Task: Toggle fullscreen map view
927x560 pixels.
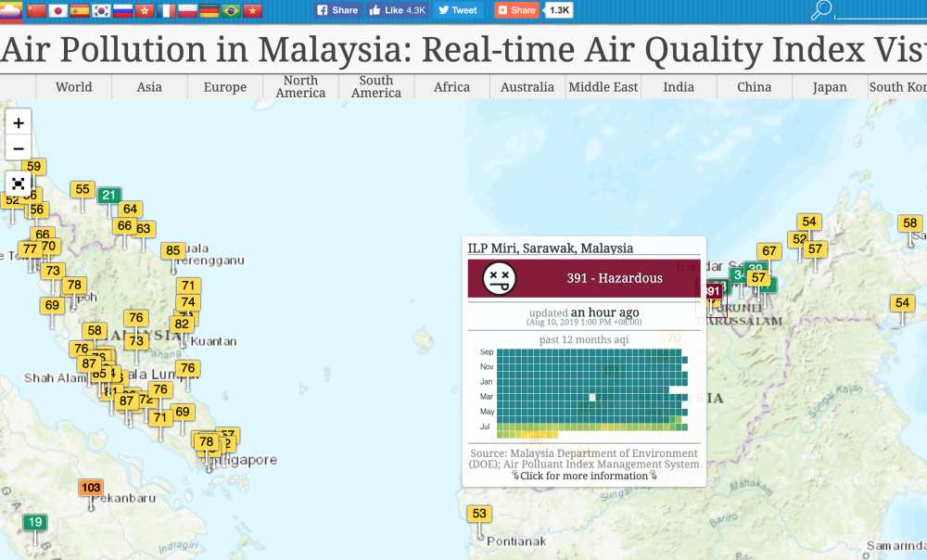Action: click(19, 184)
